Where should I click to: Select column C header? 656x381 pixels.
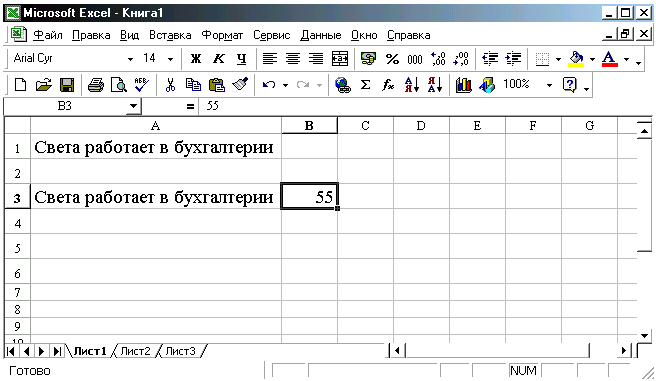(365, 125)
